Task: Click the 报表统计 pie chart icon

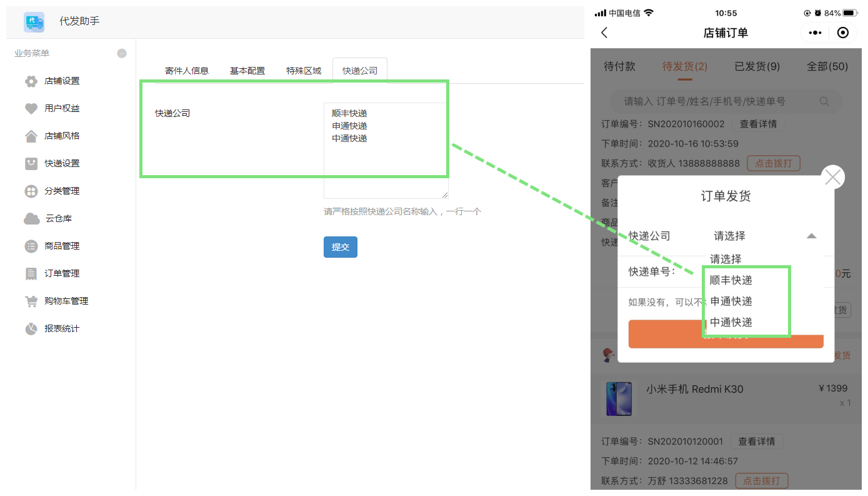Action: [31, 329]
